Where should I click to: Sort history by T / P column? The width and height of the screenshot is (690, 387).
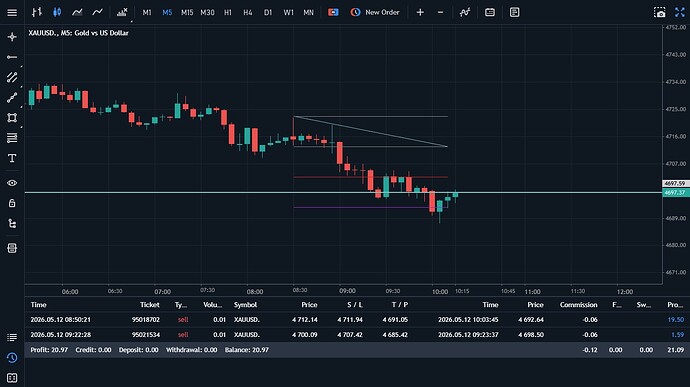(400, 305)
